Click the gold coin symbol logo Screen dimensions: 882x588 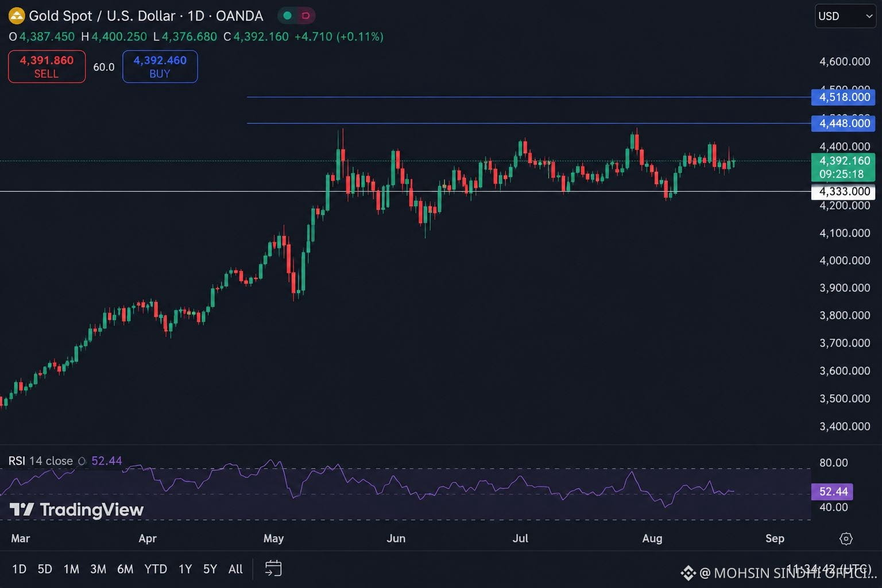click(x=16, y=16)
